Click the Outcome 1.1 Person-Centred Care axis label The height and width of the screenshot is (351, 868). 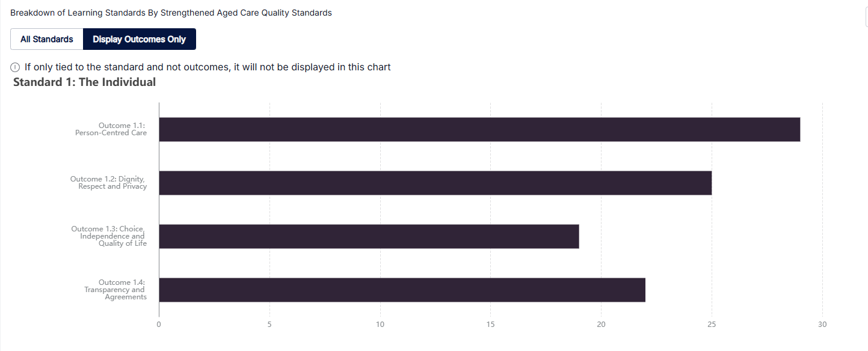click(111, 129)
